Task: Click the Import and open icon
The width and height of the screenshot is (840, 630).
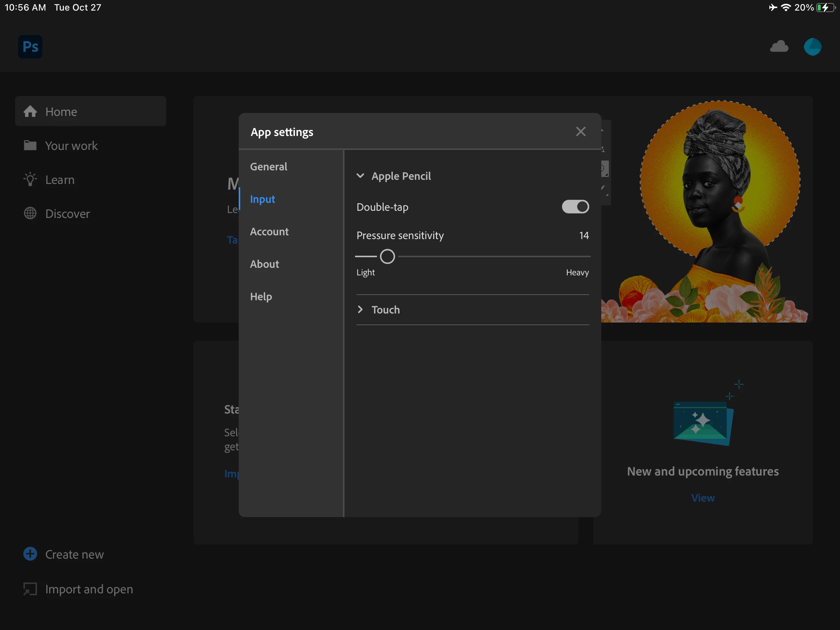Action: click(30, 589)
